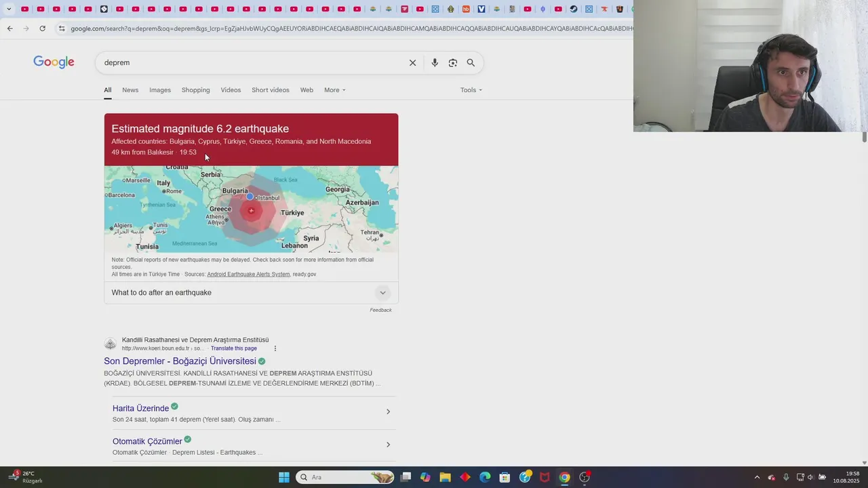Reload the page with refresh icon

(42, 28)
